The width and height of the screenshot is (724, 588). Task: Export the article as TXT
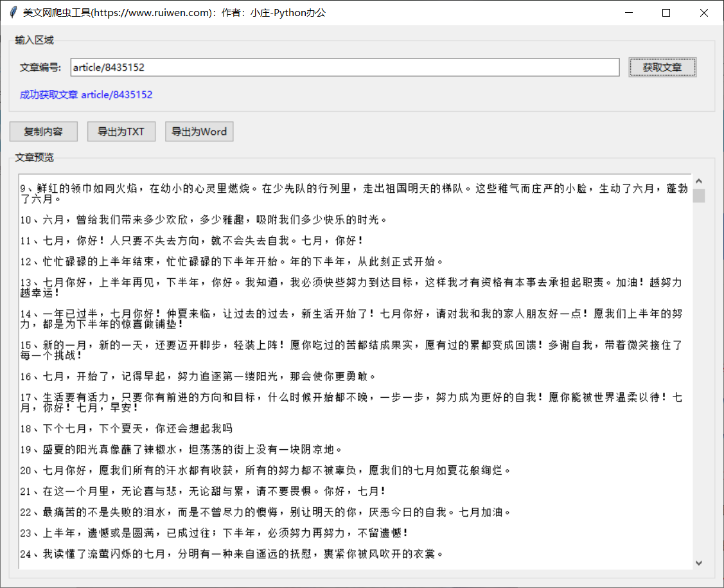point(121,131)
